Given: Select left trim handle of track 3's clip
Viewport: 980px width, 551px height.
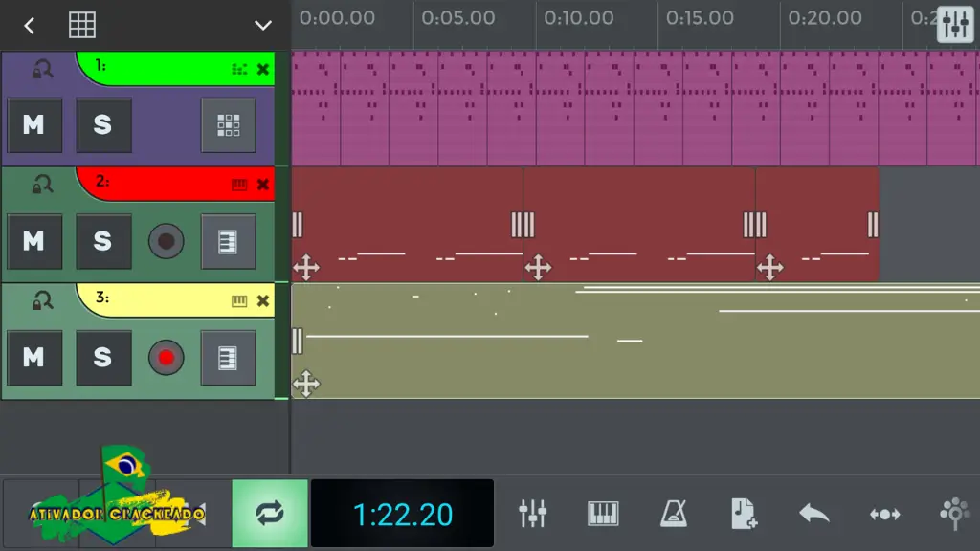Looking at the screenshot, I should tap(298, 342).
